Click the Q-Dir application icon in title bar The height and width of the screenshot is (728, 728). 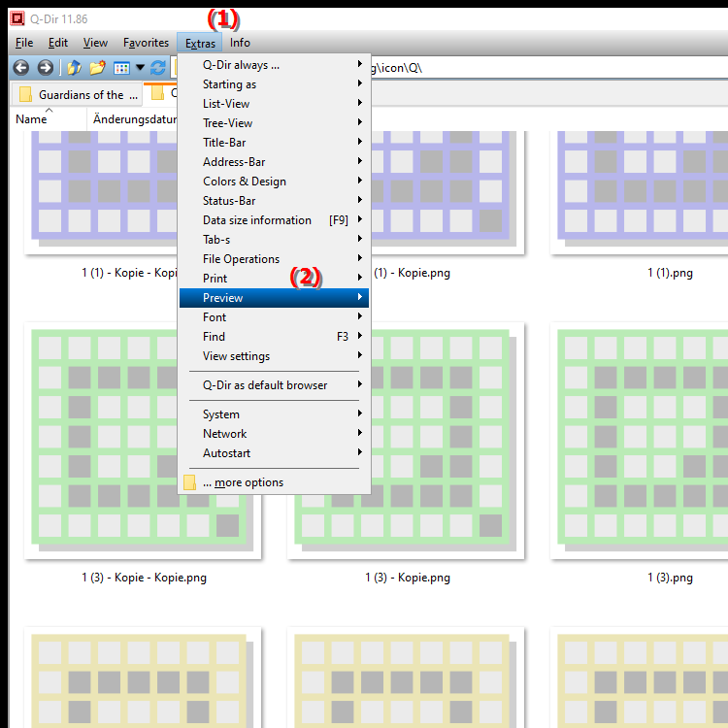click(x=17, y=18)
